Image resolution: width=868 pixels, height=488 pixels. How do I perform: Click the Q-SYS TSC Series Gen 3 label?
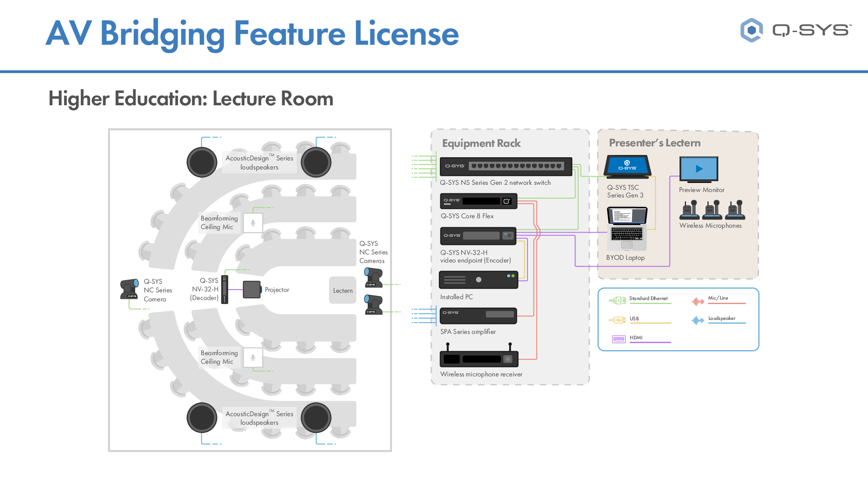(625, 191)
